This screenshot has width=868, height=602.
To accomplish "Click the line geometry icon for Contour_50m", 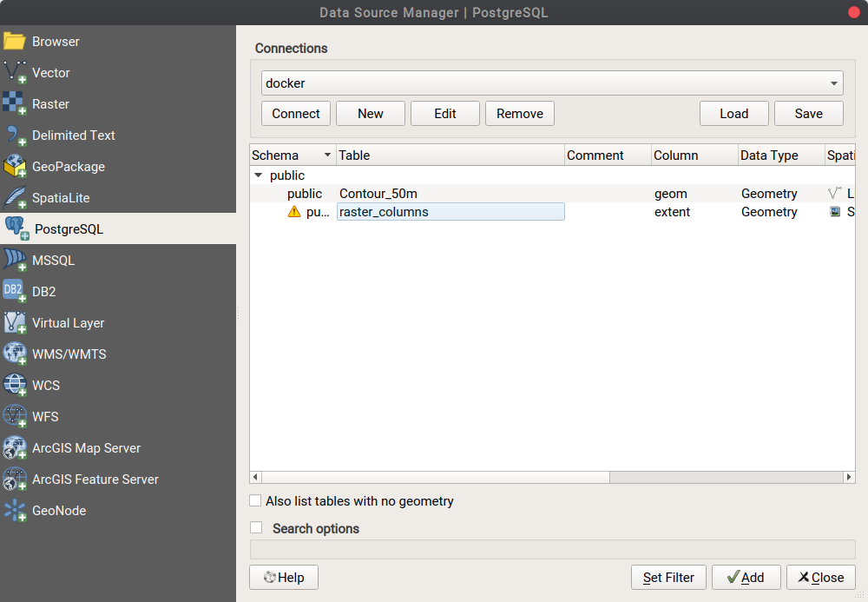I will [x=832, y=193].
